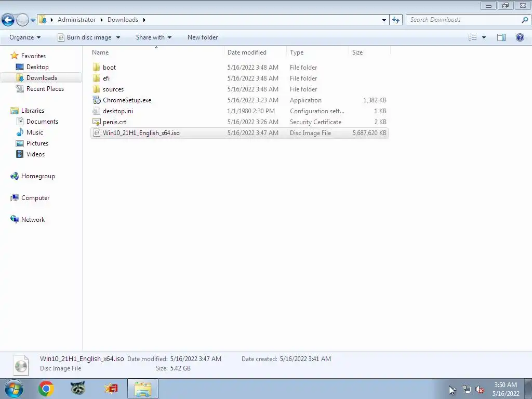The width and height of the screenshot is (532, 399).
Task: Expand arrow after Administrator in address bar
Action: (x=101, y=20)
